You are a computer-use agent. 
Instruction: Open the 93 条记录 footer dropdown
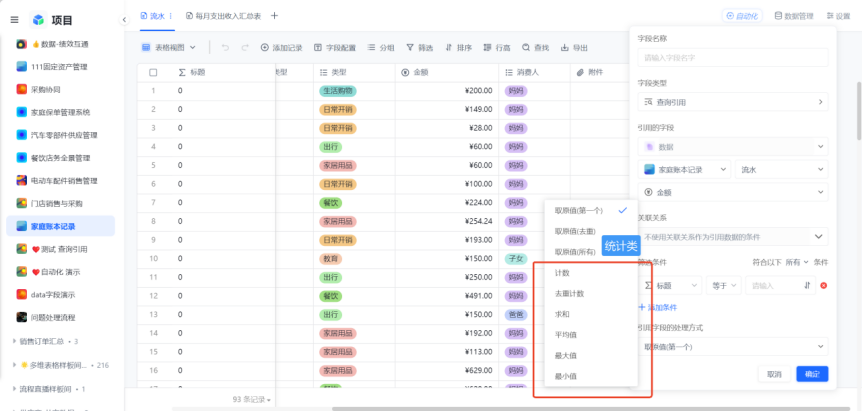[252, 399]
